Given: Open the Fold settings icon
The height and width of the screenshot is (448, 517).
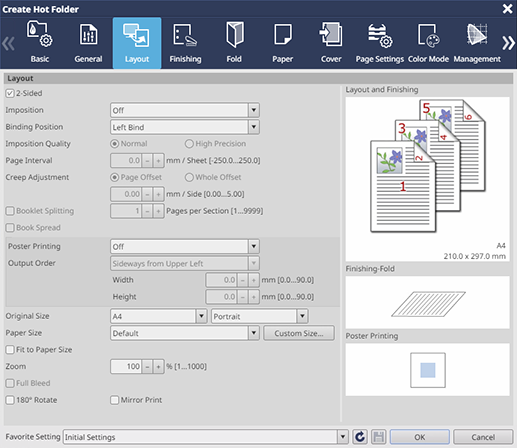Looking at the screenshot, I should 234,35.
